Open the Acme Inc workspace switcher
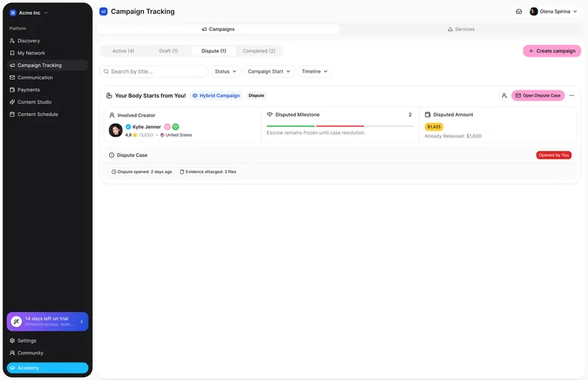 click(x=29, y=12)
